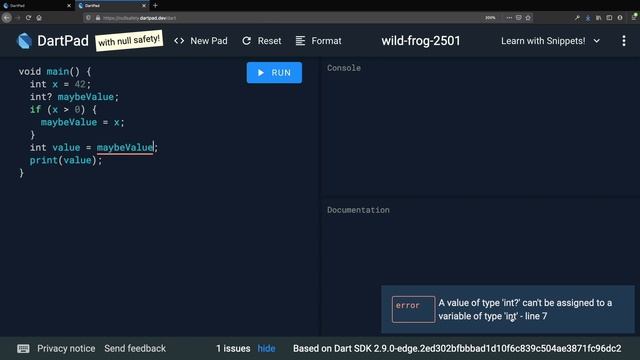Bookmark this page with the star icon
This screenshot has height=360, width=640.
coord(528,18)
